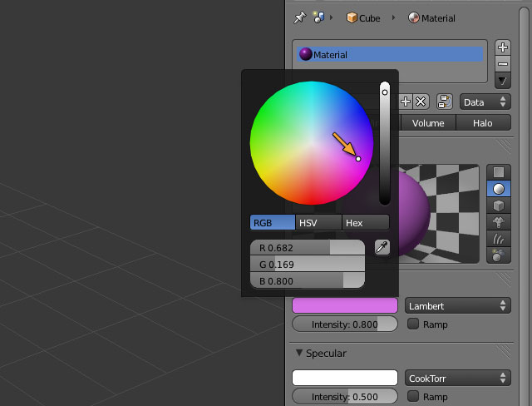532x406 pixels.
Task: Click the white specular color swatch
Action: [345, 378]
